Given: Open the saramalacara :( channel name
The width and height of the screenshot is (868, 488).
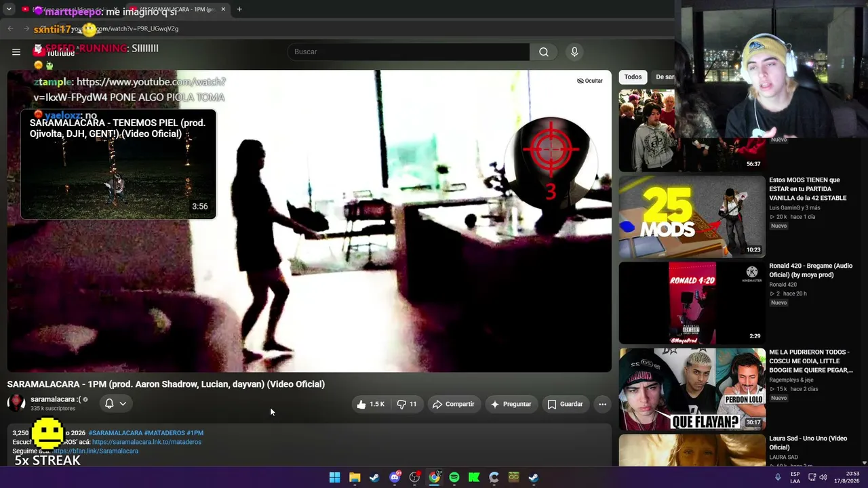Looking at the screenshot, I should click(x=56, y=399).
